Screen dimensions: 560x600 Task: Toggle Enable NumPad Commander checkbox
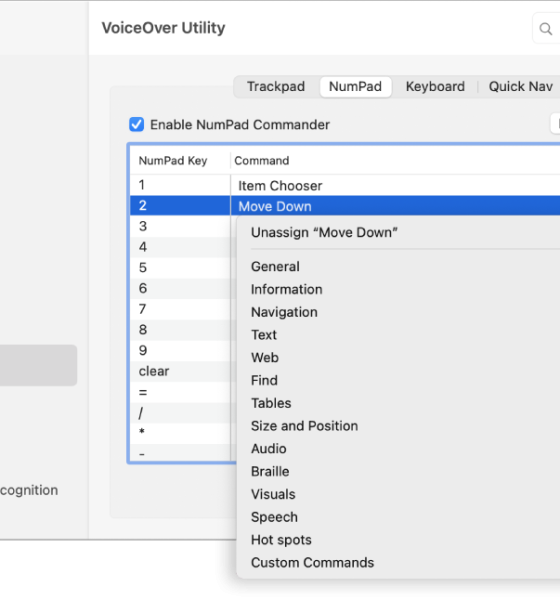click(x=137, y=124)
